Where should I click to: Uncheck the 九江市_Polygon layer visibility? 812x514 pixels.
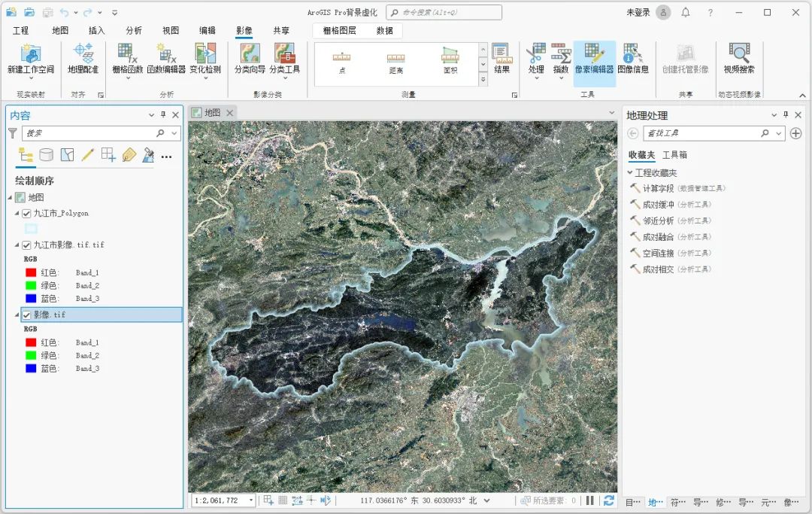coord(26,214)
